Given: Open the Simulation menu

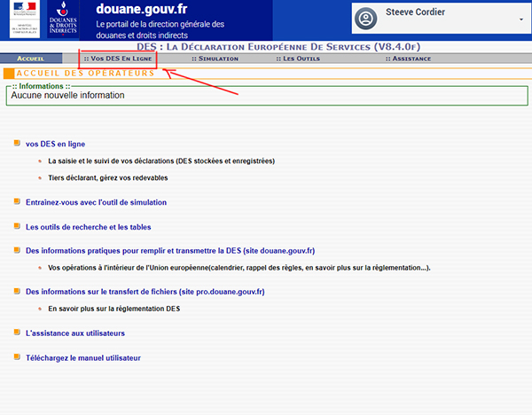Looking at the screenshot, I should 215,59.
